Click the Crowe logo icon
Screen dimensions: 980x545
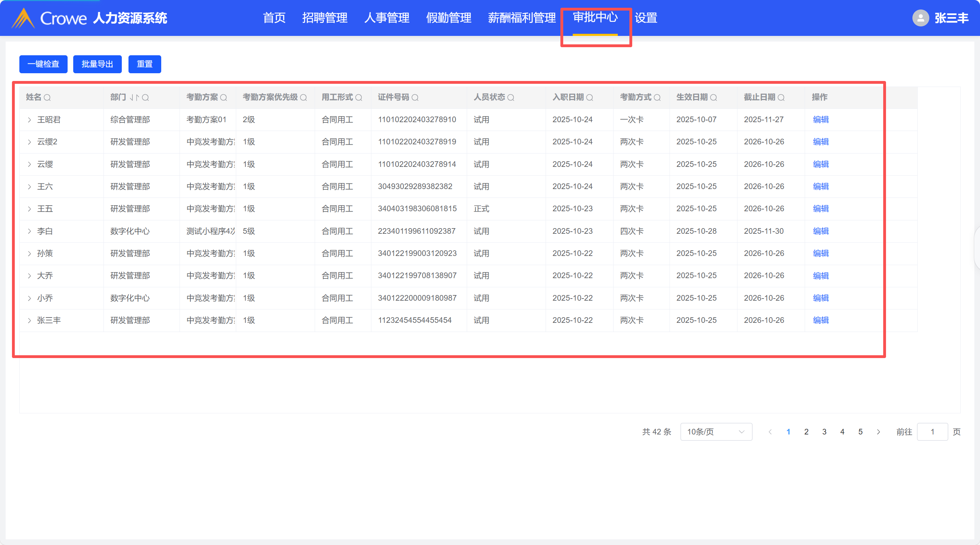tap(23, 18)
